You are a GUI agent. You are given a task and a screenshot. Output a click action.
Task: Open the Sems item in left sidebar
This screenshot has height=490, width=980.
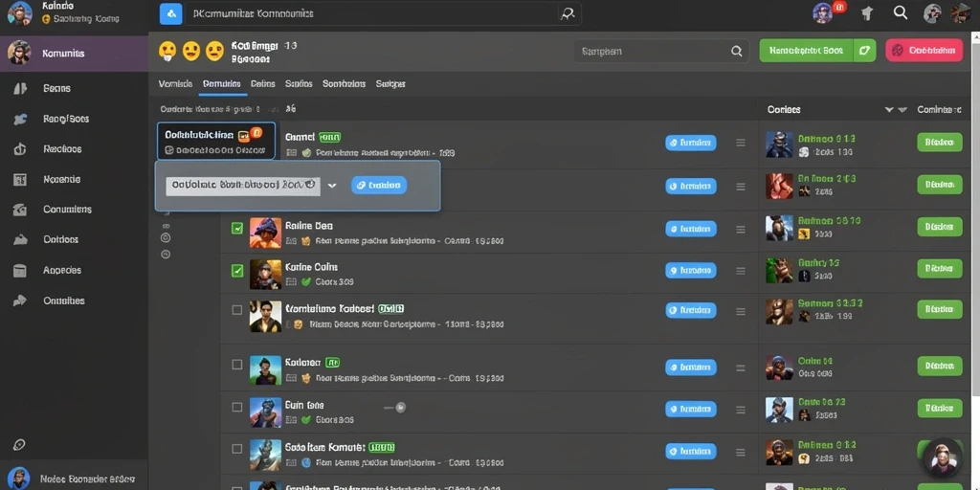tap(56, 88)
